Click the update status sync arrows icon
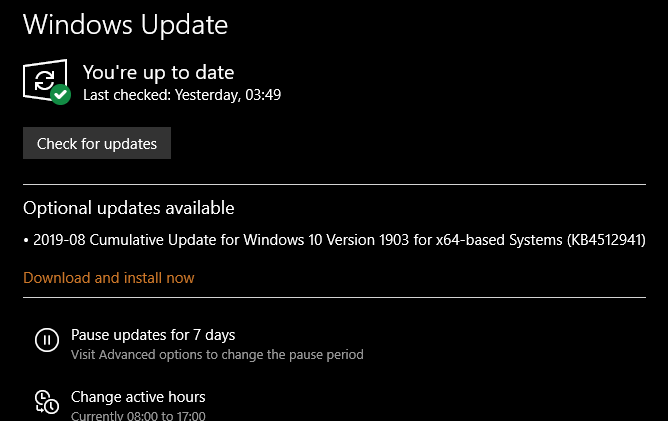 point(44,80)
